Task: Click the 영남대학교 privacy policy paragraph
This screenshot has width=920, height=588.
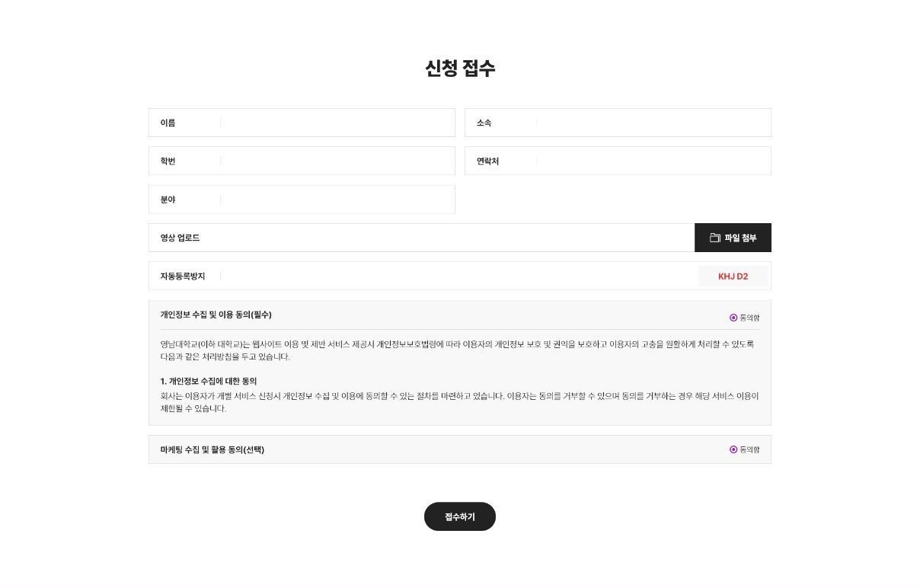Action: [x=457, y=350]
